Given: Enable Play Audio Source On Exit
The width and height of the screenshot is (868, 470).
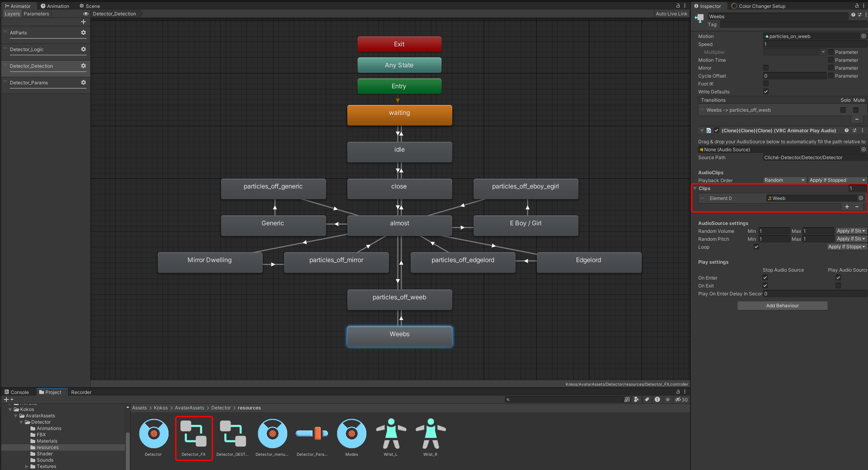Looking at the screenshot, I should 838,285.
